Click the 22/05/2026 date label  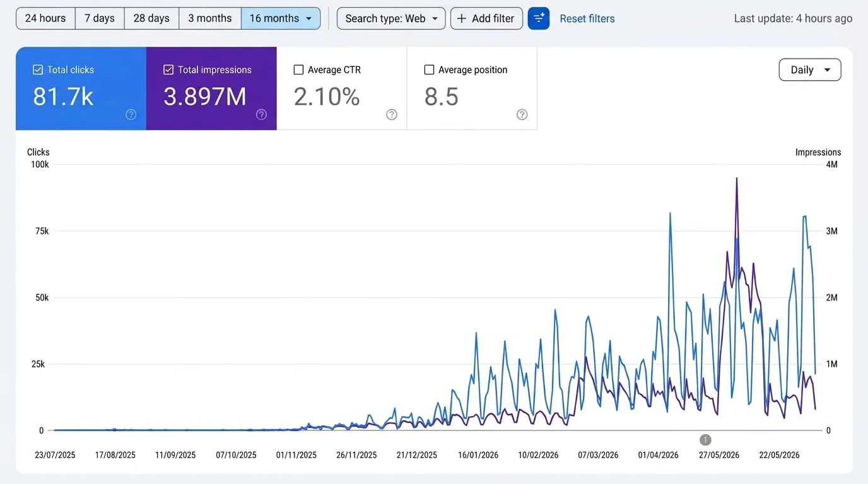click(x=779, y=455)
